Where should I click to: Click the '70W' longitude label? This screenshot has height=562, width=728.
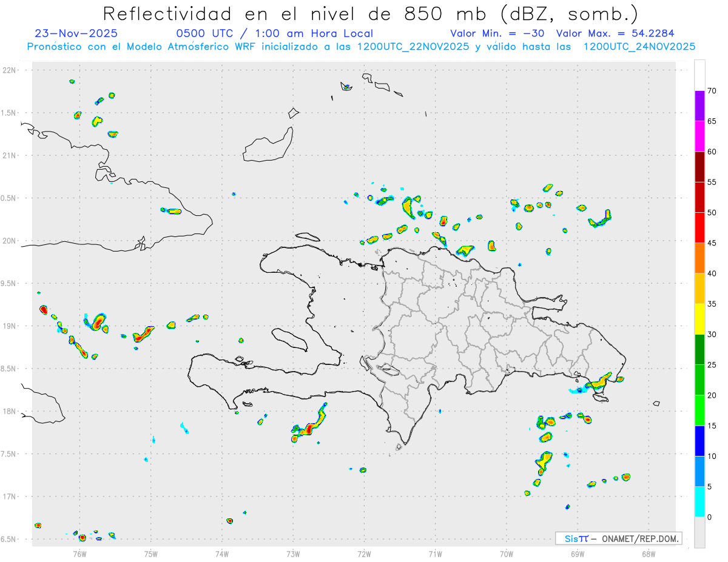(x=507, y=554)
